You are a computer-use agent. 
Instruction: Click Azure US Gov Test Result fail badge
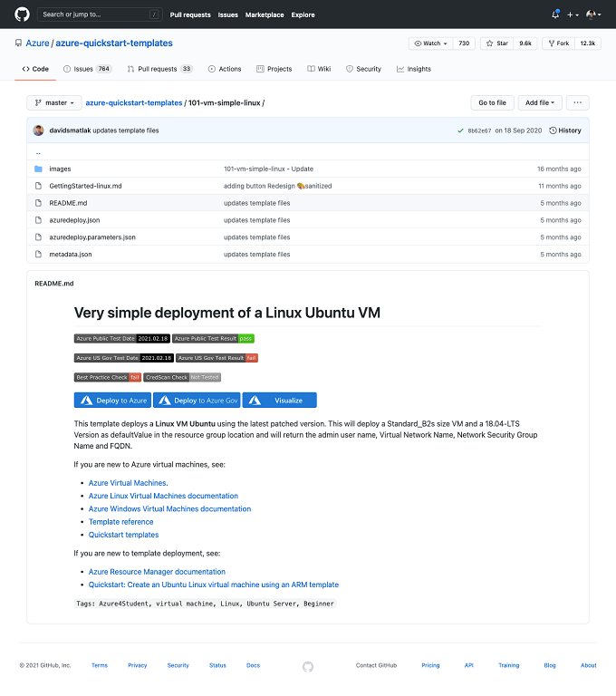click(x=217, y=358)
